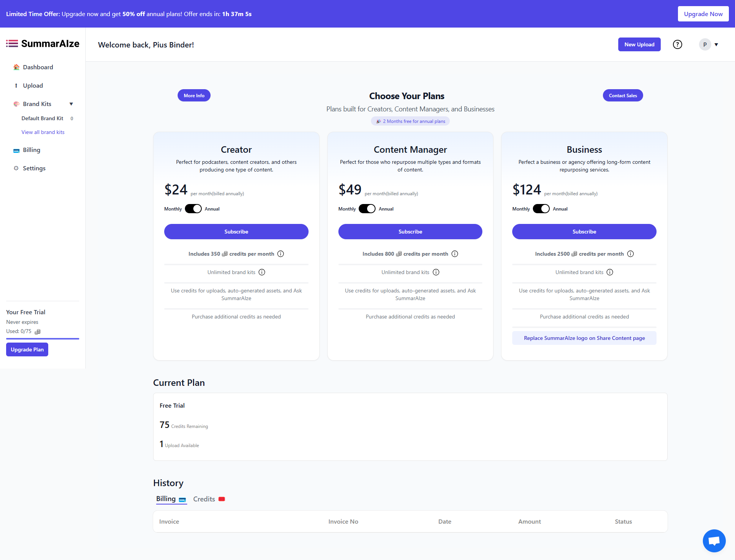Open the help question mark icon

pyautogui.click(x=678, y=44)
